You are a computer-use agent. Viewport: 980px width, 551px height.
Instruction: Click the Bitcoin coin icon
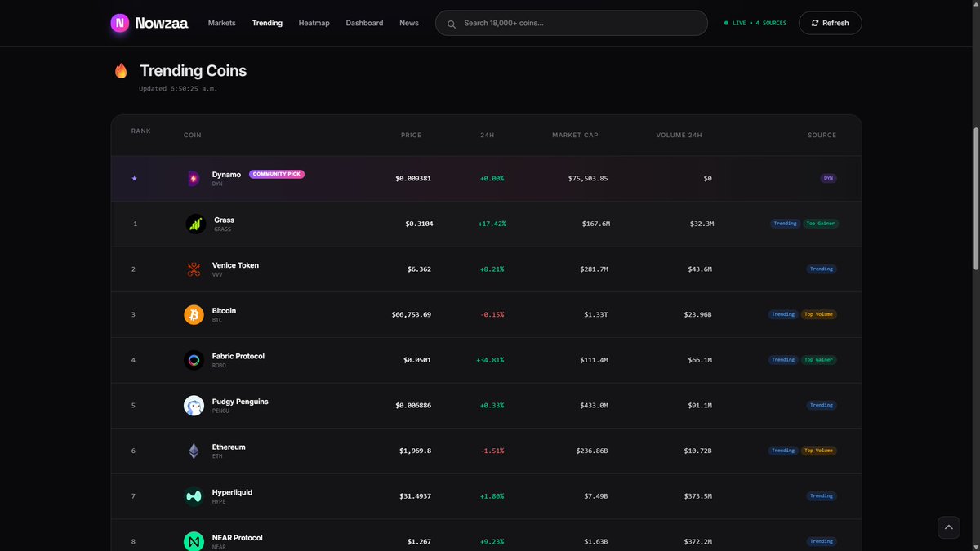[194, 314]
